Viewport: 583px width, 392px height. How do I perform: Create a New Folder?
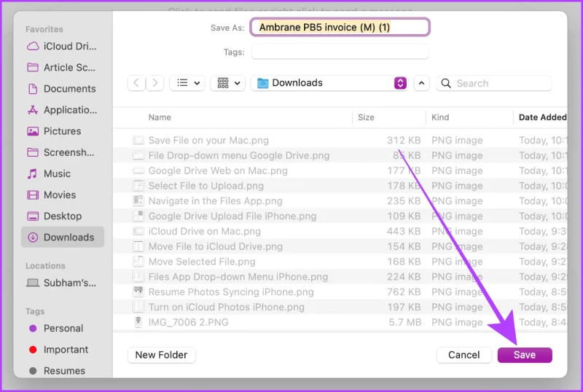click(161, 355)
